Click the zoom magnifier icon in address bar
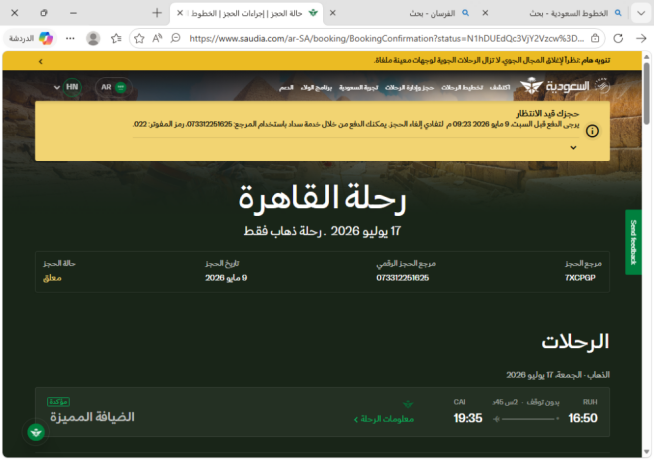The height and width of the screenshot is (460, 654). point(176,38)
